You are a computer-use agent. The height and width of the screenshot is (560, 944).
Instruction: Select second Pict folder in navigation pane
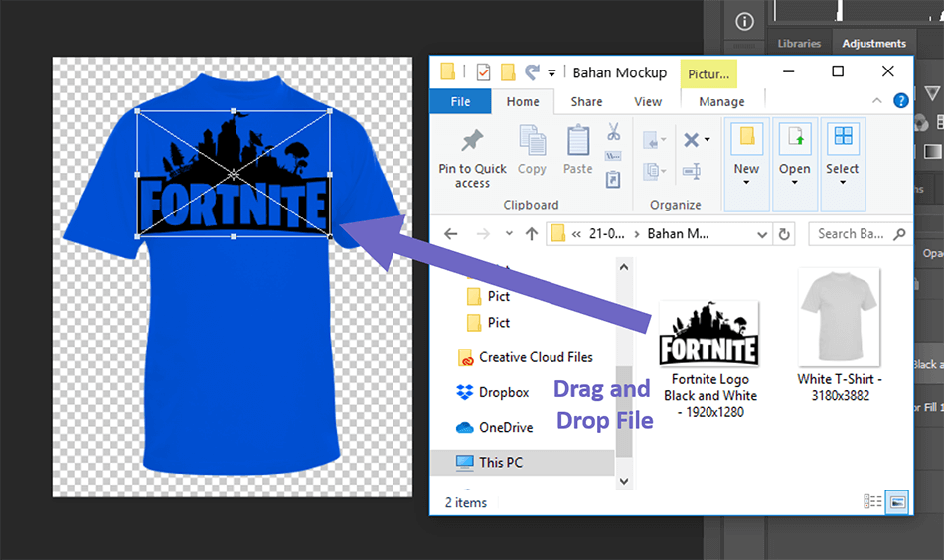(x=488, y=323)
